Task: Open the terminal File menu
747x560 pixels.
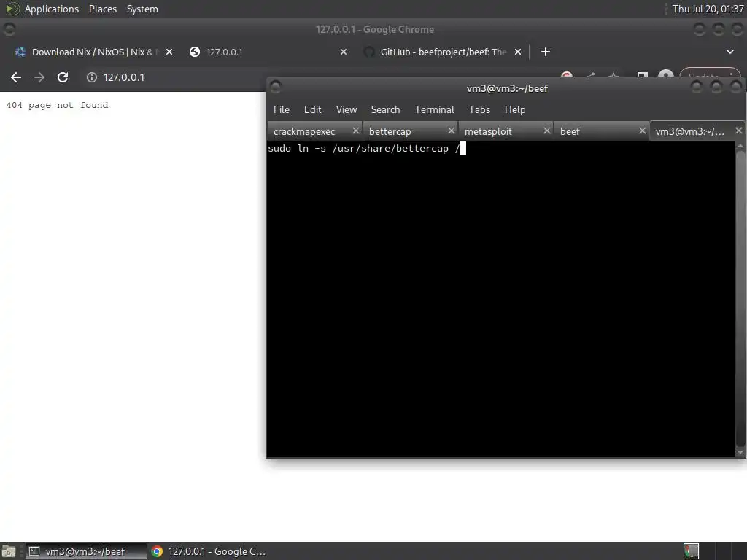Action: [x=282, y=109]
